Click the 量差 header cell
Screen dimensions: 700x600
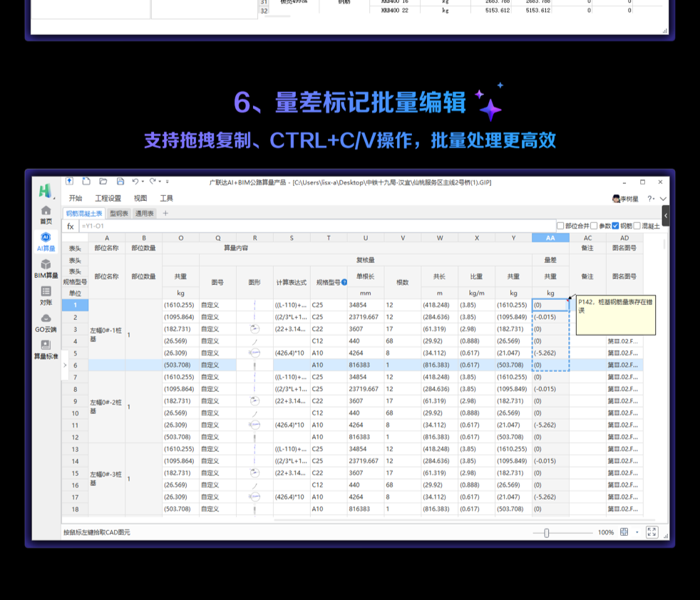click(550, 260)
